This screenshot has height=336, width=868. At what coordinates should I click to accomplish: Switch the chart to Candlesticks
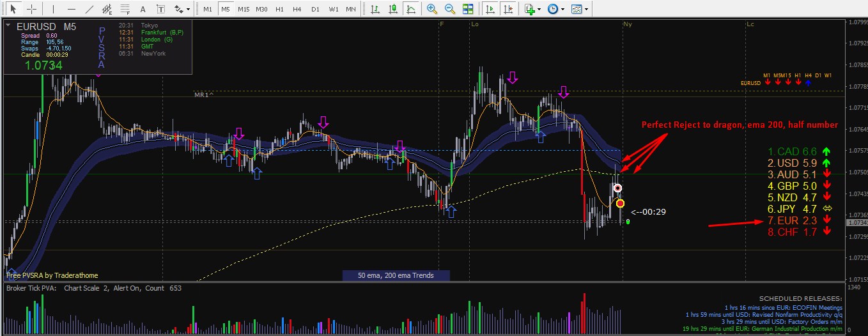tap(394, 9)
